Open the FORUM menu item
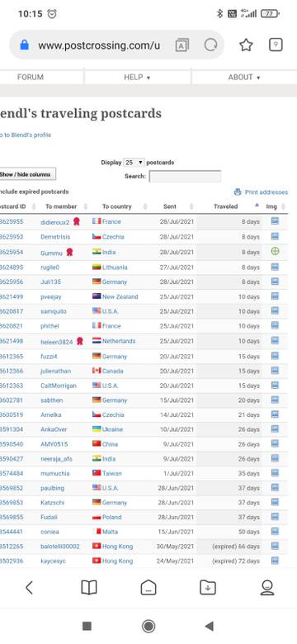 [31, 78]
